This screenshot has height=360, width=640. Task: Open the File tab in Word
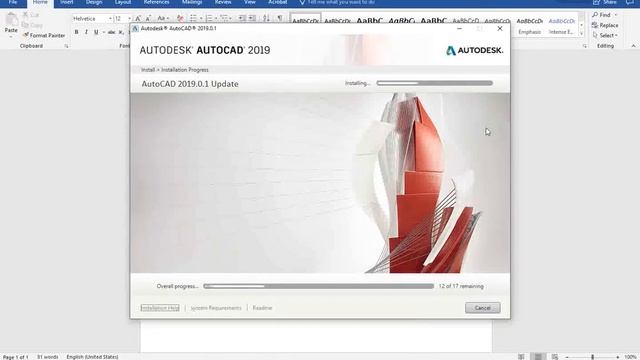[13, 2]
